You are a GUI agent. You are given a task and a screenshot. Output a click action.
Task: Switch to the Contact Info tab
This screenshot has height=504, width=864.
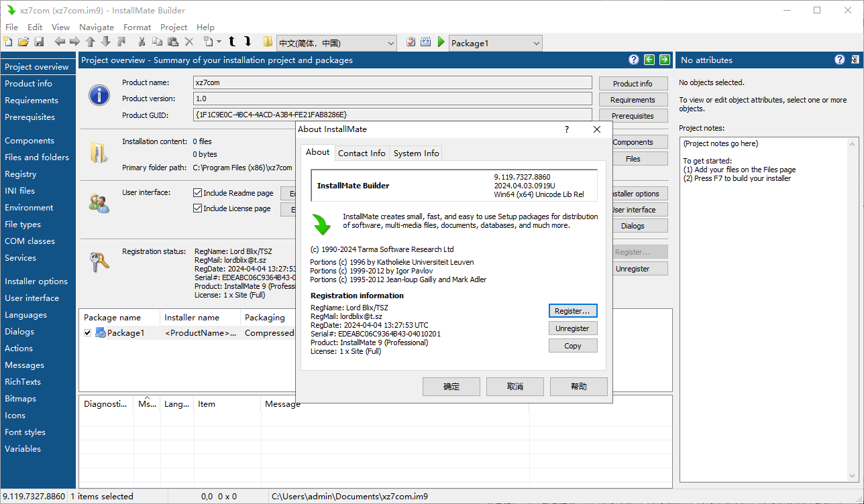(362, 153)
